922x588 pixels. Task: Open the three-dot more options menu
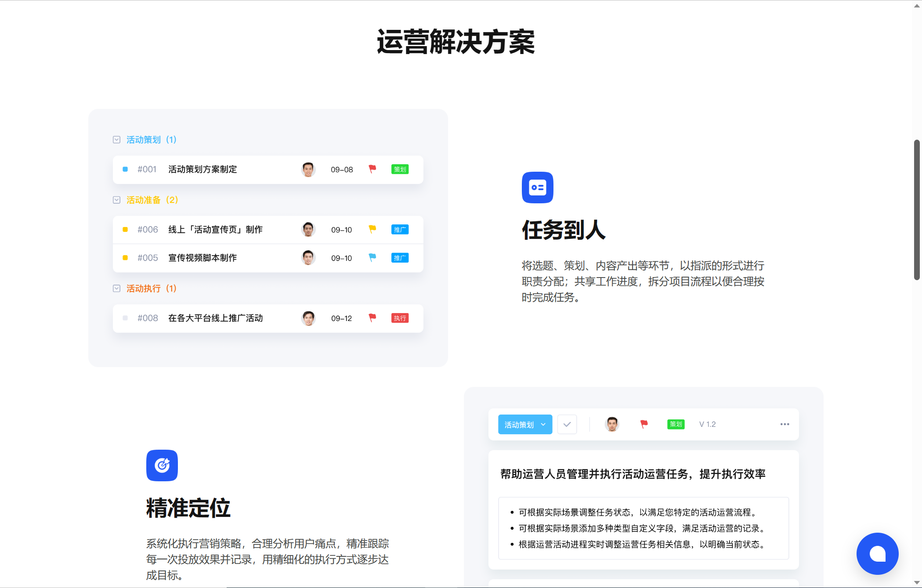785,424
